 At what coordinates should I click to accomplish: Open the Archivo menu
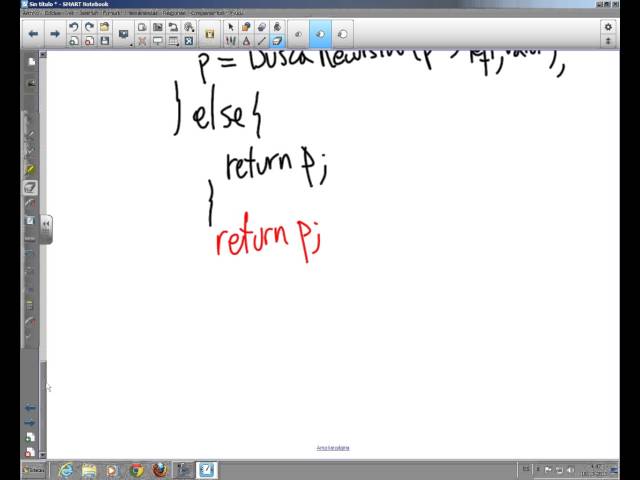[x=31, y=12]
